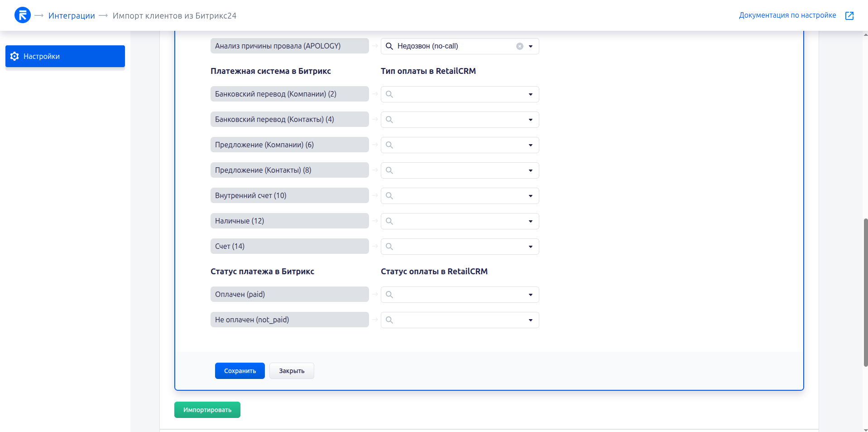Screen dimensions: 868x432
Task: Click the search icon in the Недозвон field
Action: (x=389, y=46)
